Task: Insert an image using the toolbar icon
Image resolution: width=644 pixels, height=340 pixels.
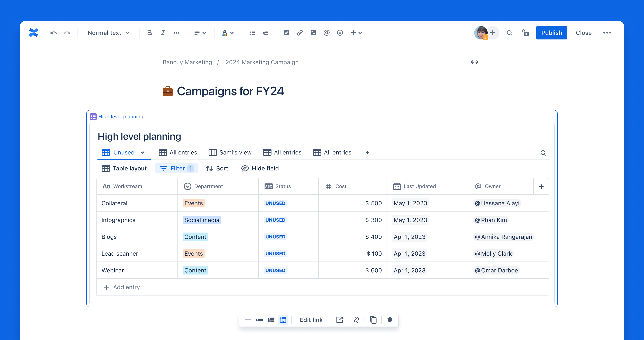Action: coord(313,33)
